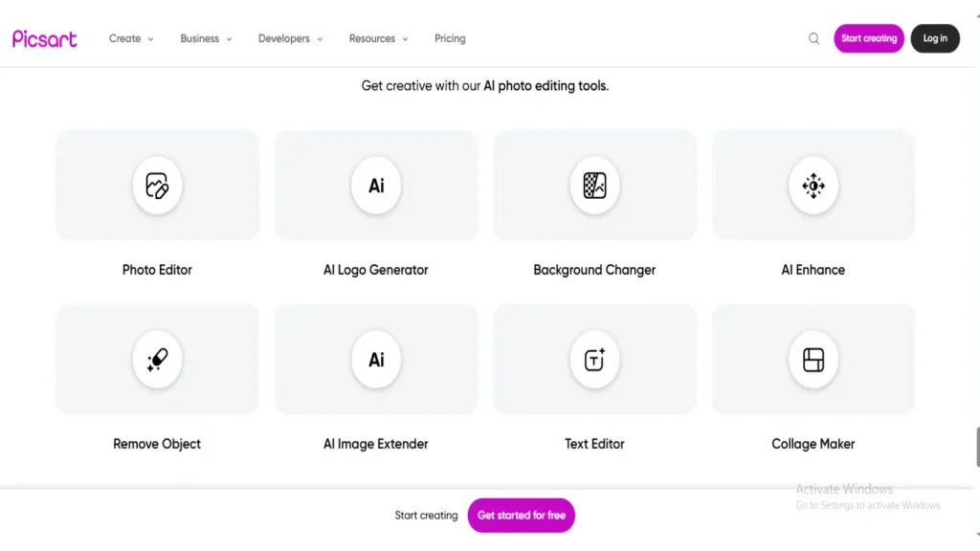The height and width of the screenshot is (551, 980).
Task: Click Get started for free button
Action: click(522, 516)
